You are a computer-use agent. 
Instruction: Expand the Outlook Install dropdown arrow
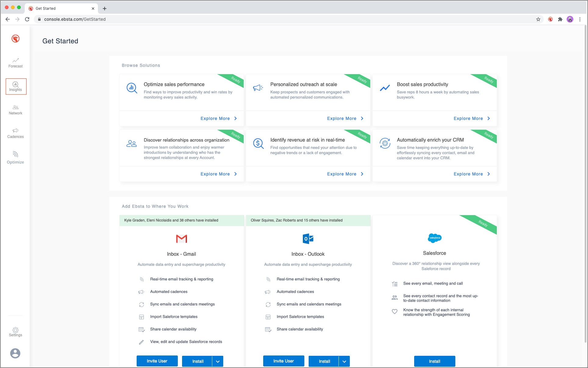click(344, 361)
